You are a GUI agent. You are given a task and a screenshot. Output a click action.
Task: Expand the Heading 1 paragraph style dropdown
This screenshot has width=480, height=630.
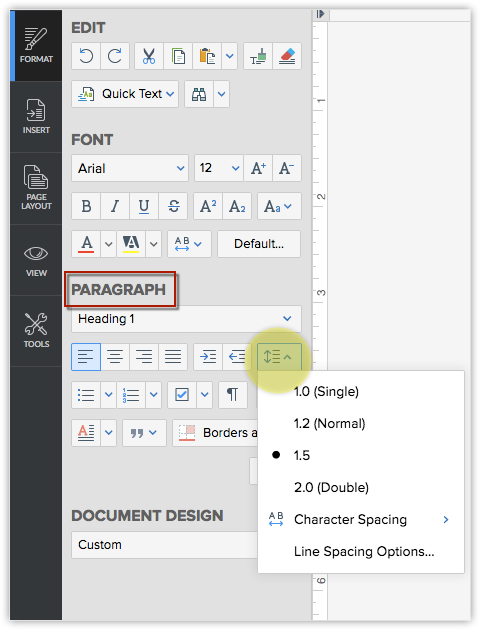186,319
